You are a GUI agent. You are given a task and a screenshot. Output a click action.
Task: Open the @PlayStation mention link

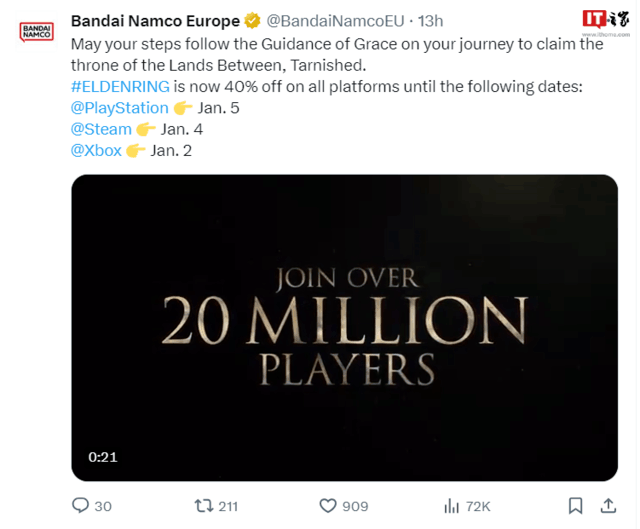click(118, 108)
